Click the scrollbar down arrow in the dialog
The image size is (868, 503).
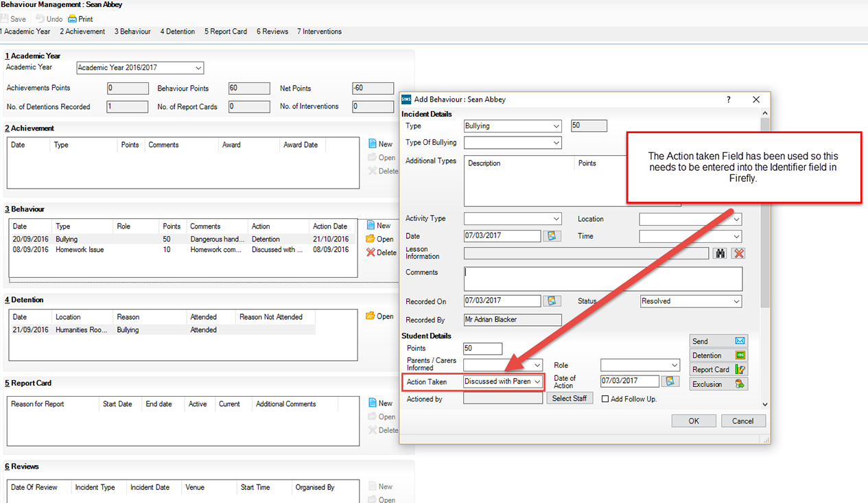click(x=765, y=405)
